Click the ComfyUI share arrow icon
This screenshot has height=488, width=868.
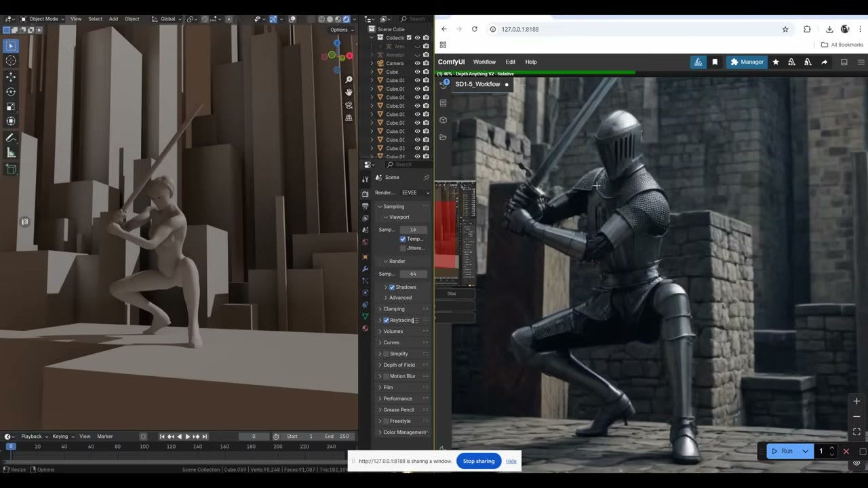824,62
